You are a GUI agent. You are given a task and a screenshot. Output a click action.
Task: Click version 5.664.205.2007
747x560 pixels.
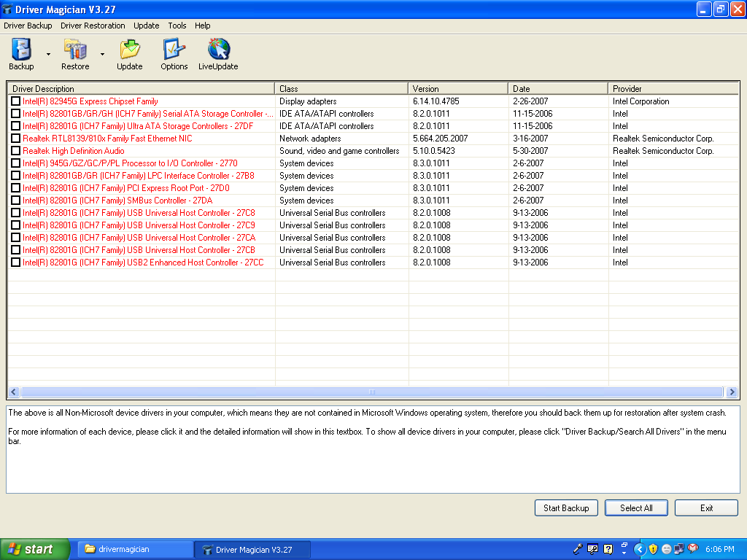[440, 138]
